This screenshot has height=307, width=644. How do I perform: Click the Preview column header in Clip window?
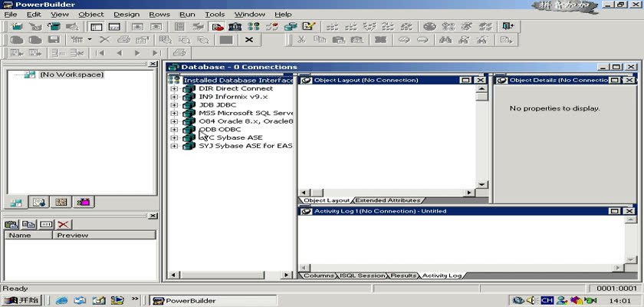(104, 235)
